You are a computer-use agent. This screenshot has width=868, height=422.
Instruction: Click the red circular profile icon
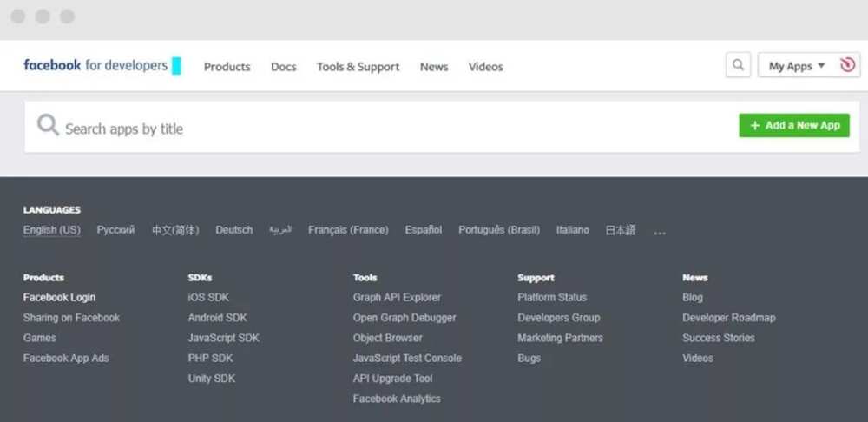click(847, 65)
